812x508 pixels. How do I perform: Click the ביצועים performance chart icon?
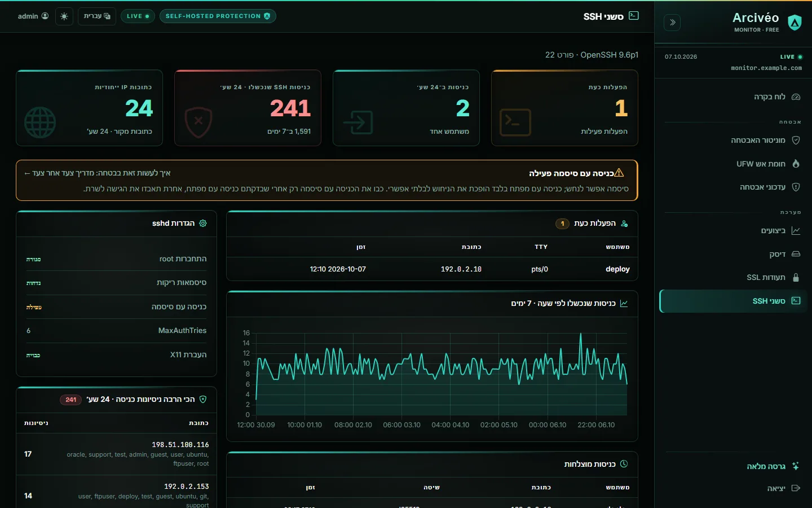point(796,231)
